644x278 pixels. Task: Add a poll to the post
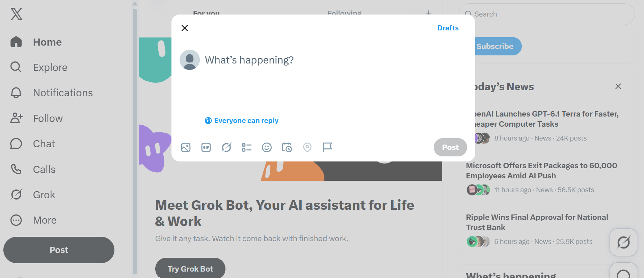coord(246,148)
